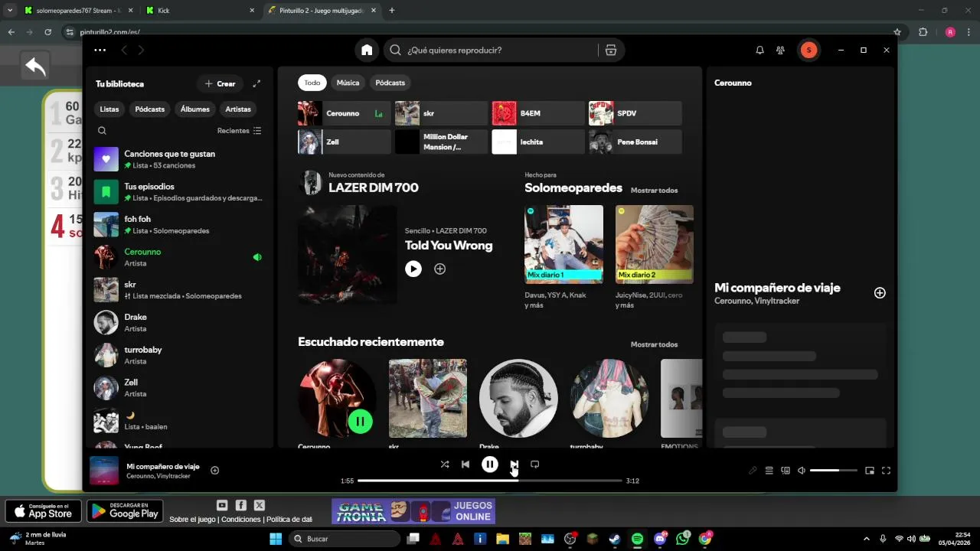Viewport: 980px width, 551px height.
Task: Open Canciones que te gustan playlist
Action: point(178,159)
